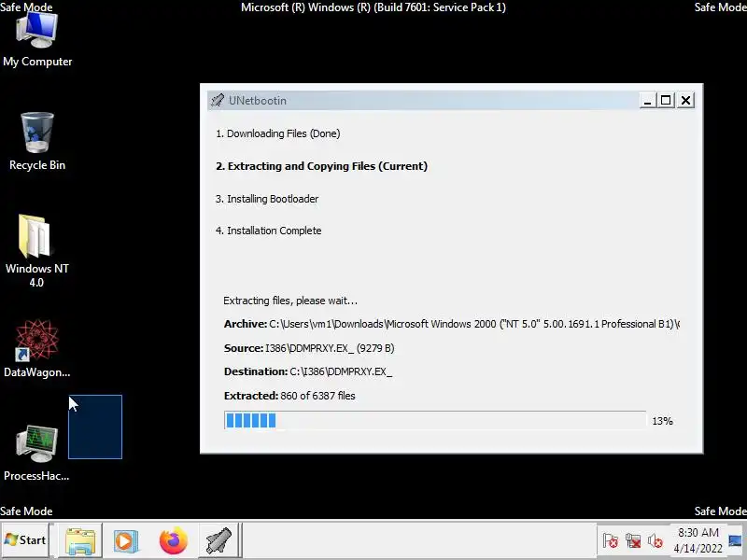Select the Windows NT 4.0 folder icon
Image resolution: width=747 pixels, height=560 pixels.
(x=37, y=251)
